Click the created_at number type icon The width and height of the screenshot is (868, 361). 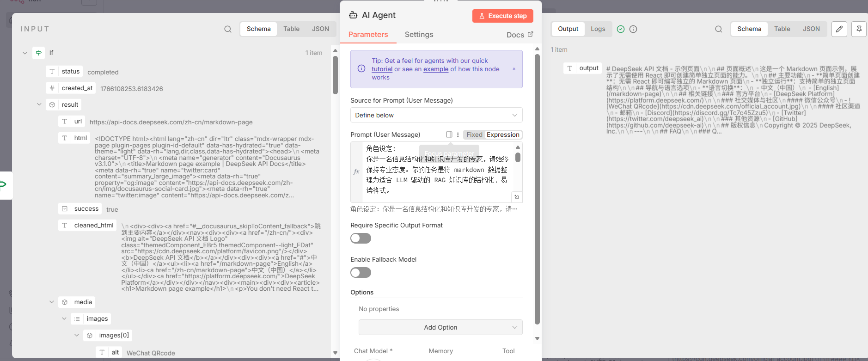52,88
